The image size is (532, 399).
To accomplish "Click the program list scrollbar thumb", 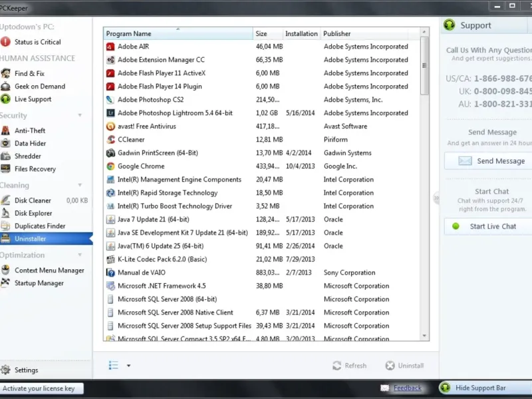I will 424,65.
